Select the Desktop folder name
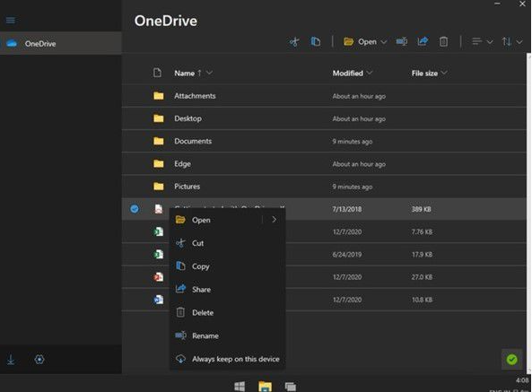Screen dimensions: 532x392 tap(188, 118)
